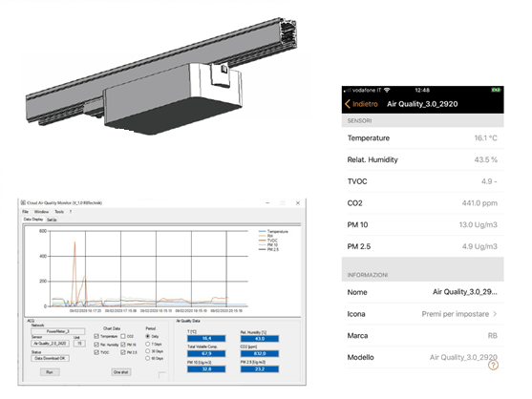Click the Wi-Fi icon in phone status bar
This screenshot has height=399, width=532.
[x=387, y=90]
